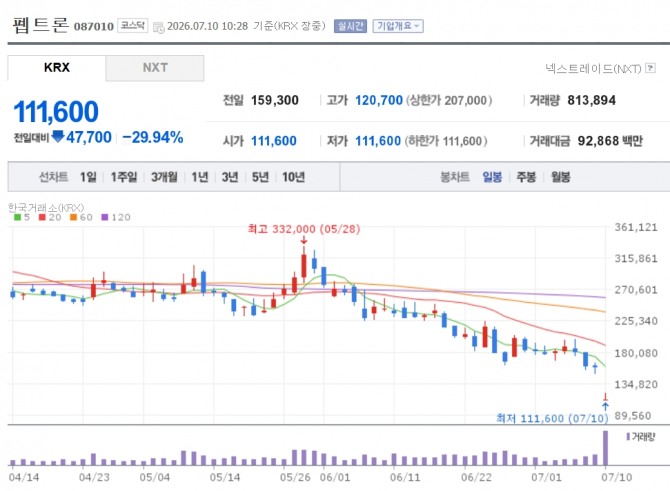Click the 거래대금 value 92,868 백만
Screen dimensions: 670x491
[x=610, y=141]
